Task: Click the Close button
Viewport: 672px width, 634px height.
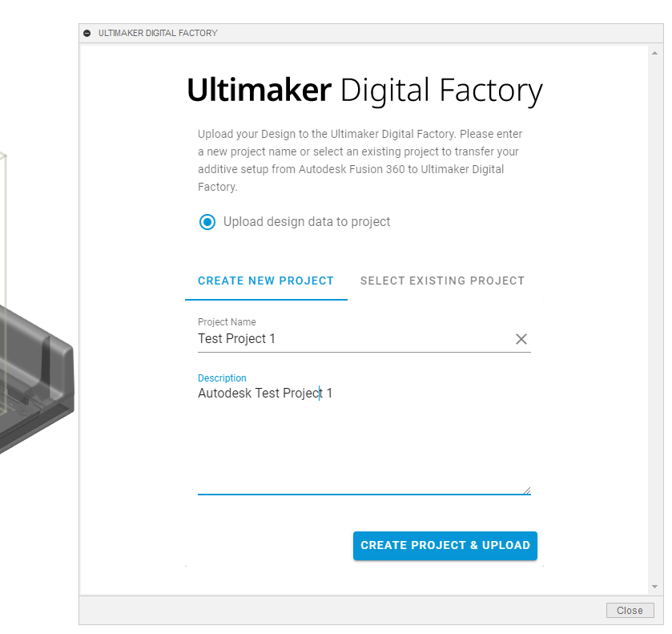Action: (x=630, y=611)
